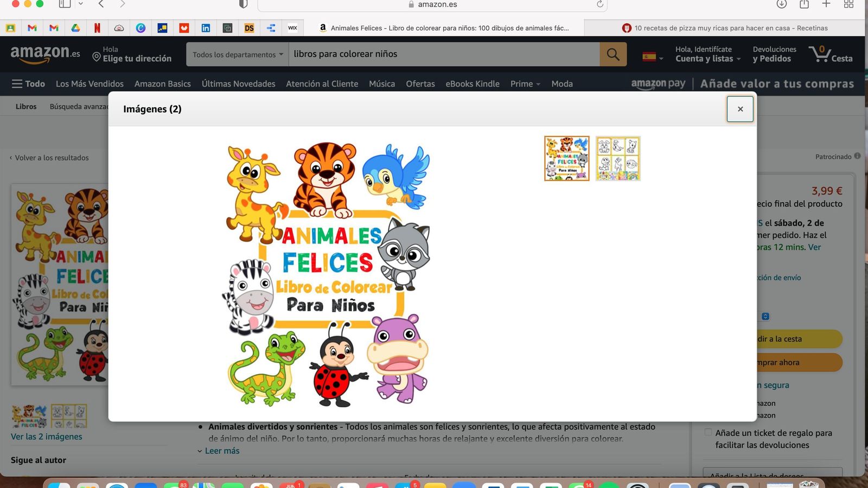Switch to the pizza recipes tab
The width and height of the screenshot is (868, 488).
tap(727, 28)
